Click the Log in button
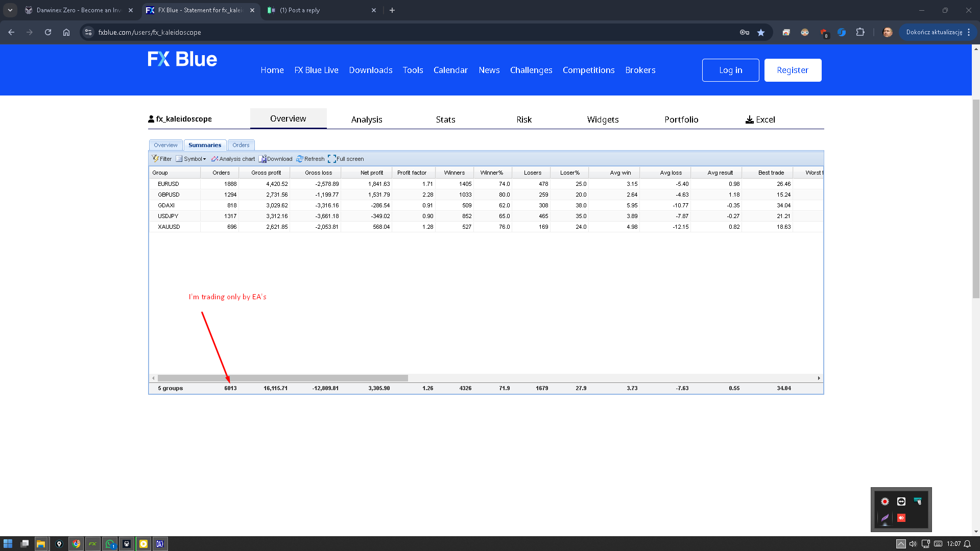Viewport: 980px width, 551px height. 730,70
